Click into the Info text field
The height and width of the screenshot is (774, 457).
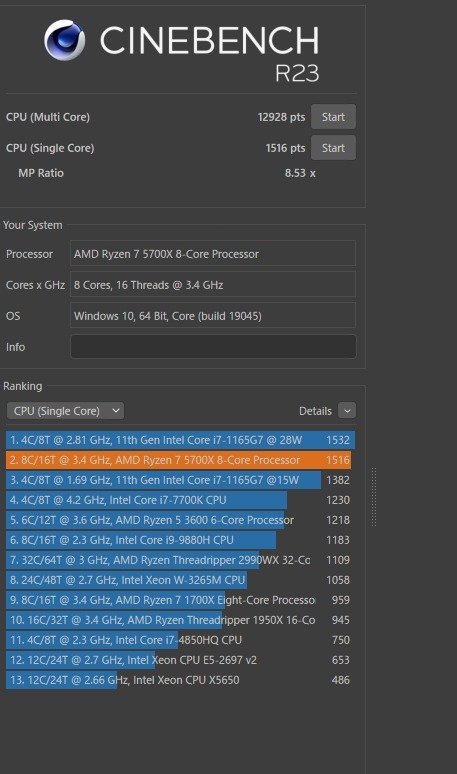click(x=213, y=347)
